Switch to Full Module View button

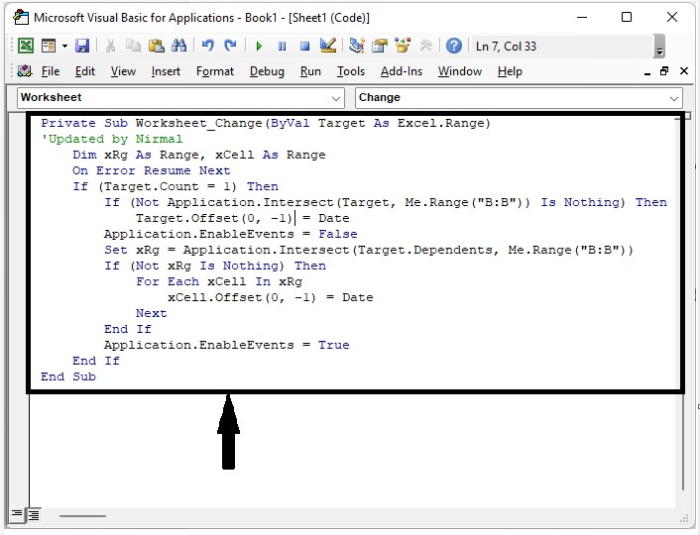click(33, 515)
